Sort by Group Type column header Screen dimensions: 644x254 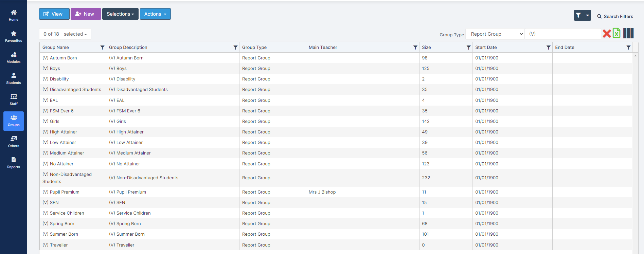coord(254,48)
